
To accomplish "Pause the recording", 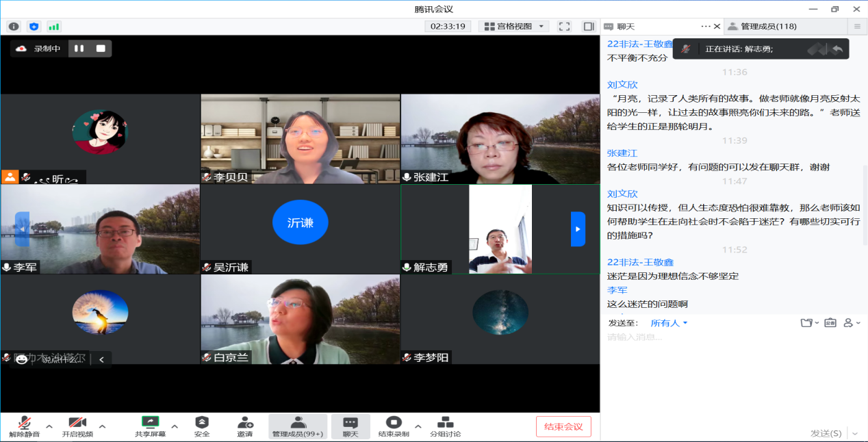I will 79,49.
